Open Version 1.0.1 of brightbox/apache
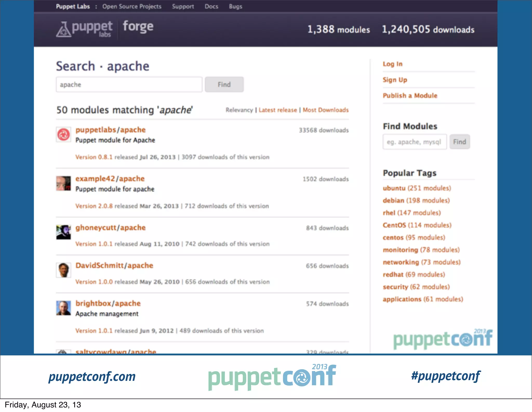The height and width of the screenshot is (412, 532). point(94,331)
